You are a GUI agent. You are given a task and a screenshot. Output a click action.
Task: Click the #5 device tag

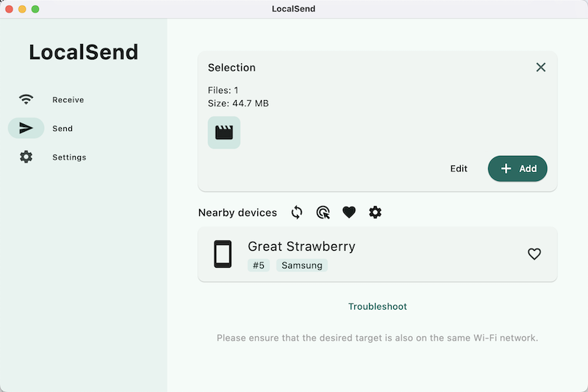(x=259, y=266)
